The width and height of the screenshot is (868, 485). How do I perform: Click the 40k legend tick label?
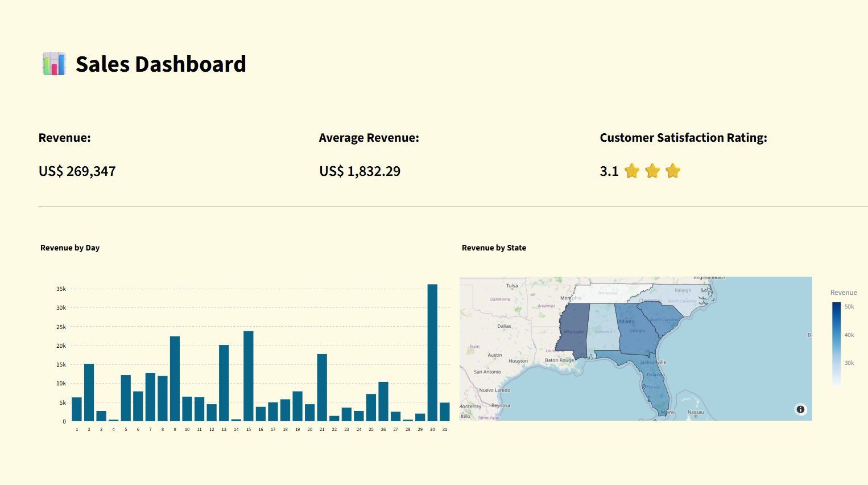point(849,335)
